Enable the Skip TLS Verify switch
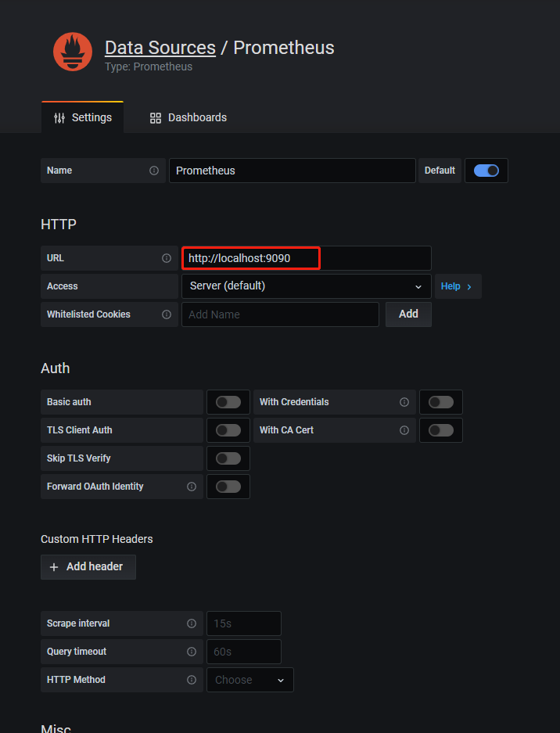The image size is (560, 733). 228,458
